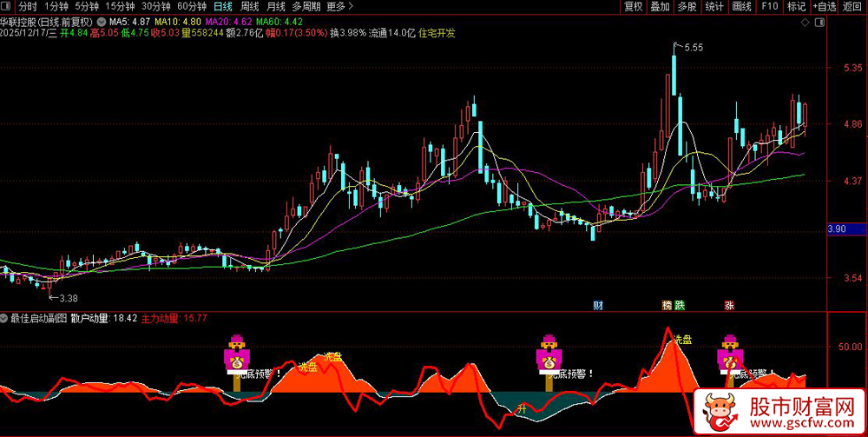The width and height of the screenshot is (868, 437).
Task: Expand the main chart indicator dropdown arrow
Action: pyautogui.click(x=101, y=23)
